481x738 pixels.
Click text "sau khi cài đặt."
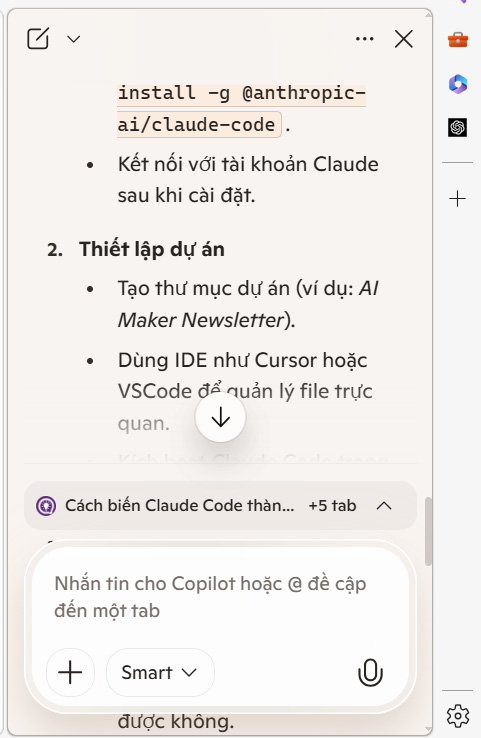pos(186,195)
